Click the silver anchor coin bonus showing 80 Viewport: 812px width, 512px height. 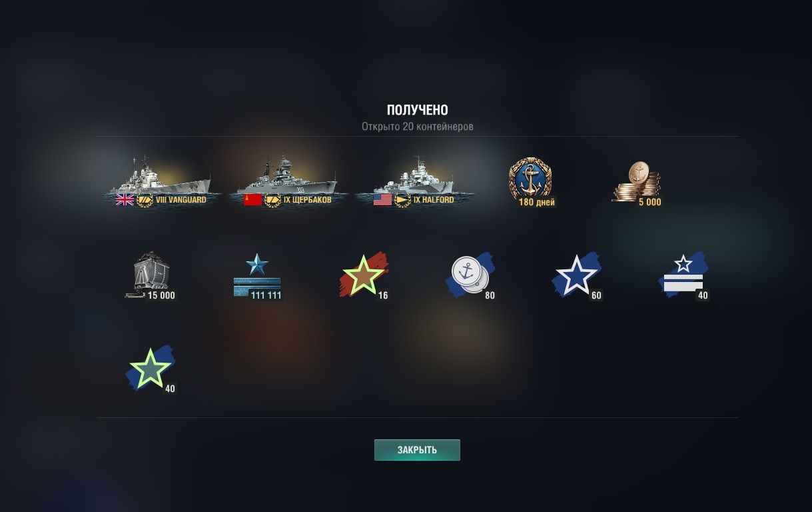[x=470, y=275]
